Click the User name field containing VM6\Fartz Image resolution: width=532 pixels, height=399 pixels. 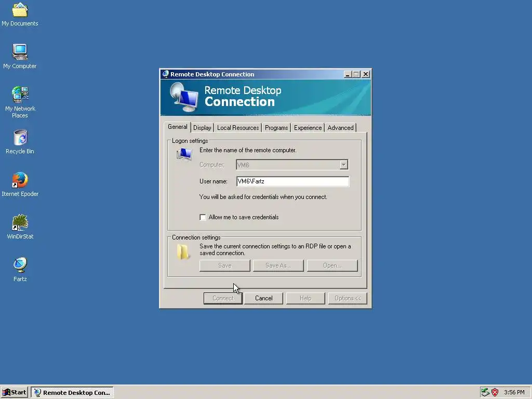tap(292, 181)
